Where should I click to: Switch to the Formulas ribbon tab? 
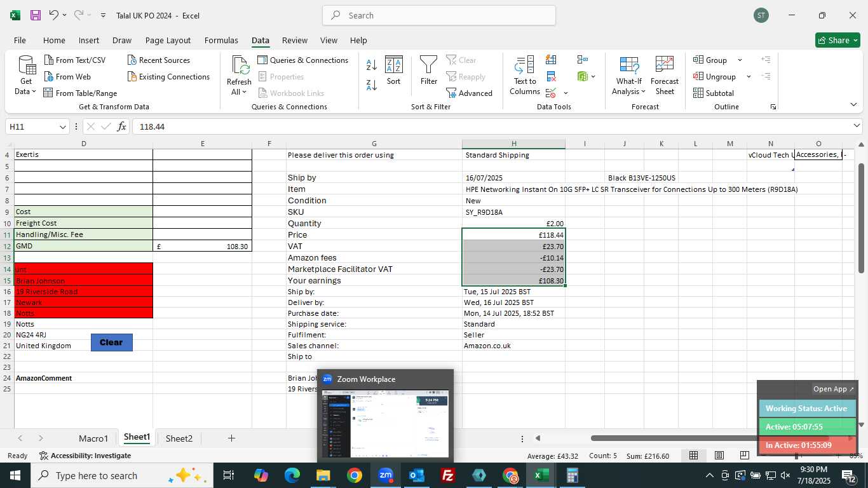(221, 40)
